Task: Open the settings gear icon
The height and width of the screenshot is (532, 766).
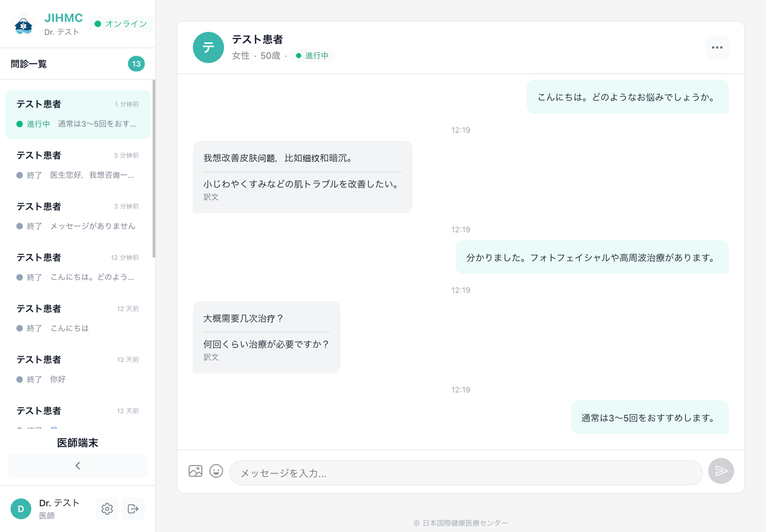Action: click(107, 509)
